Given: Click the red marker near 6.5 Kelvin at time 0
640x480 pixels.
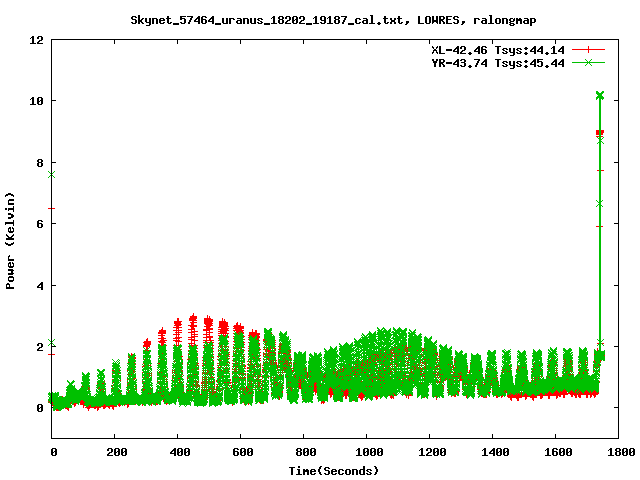Looking at the screenshot, I should click(51, 209).
